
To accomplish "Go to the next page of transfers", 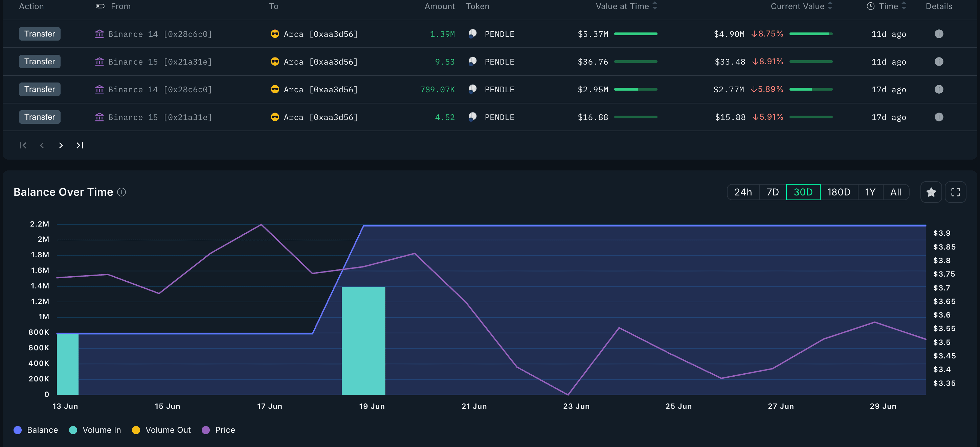I will point(61,146).
